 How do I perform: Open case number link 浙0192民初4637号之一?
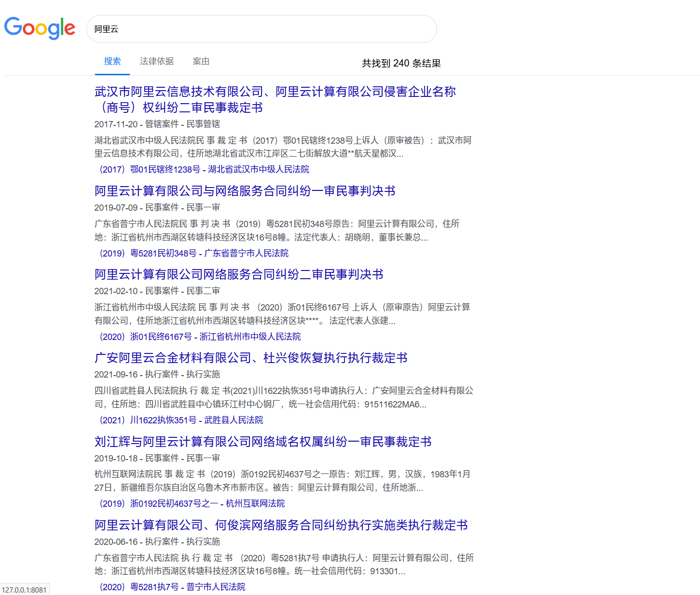pos(192,503)
